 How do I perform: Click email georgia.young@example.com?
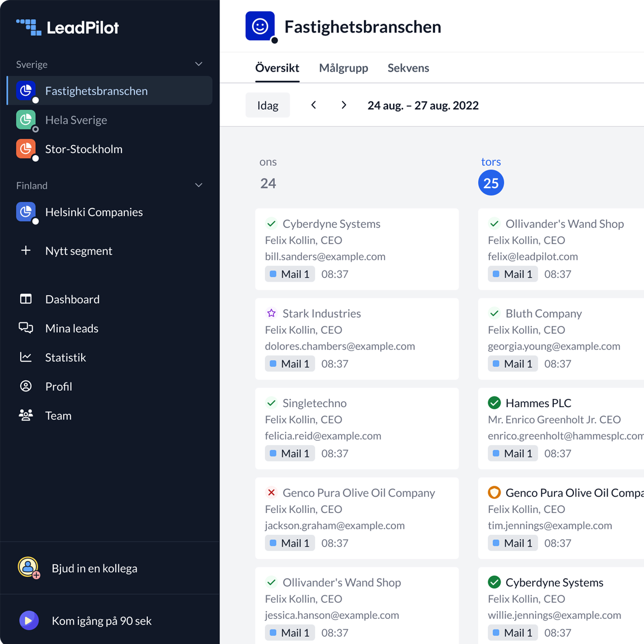point(554,346)
